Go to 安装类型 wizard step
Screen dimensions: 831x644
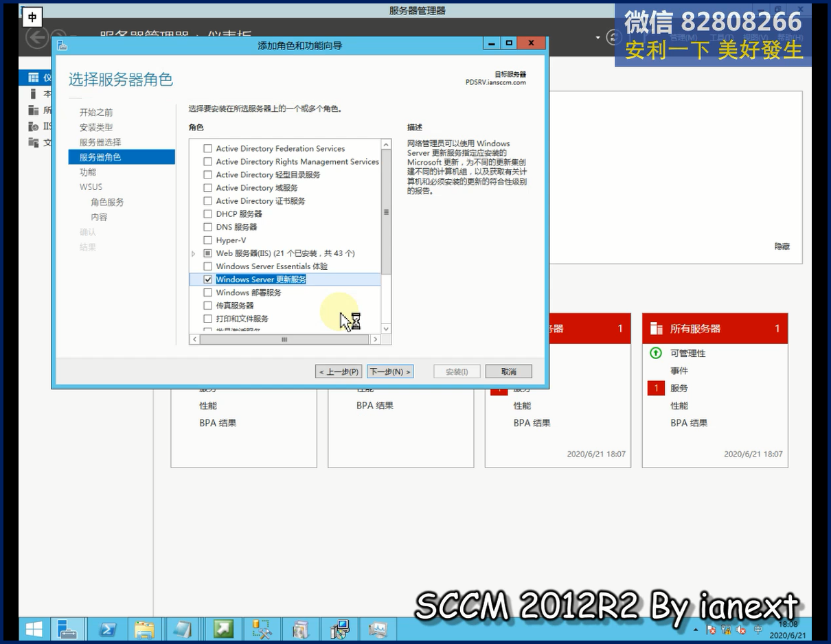point(96,128)
